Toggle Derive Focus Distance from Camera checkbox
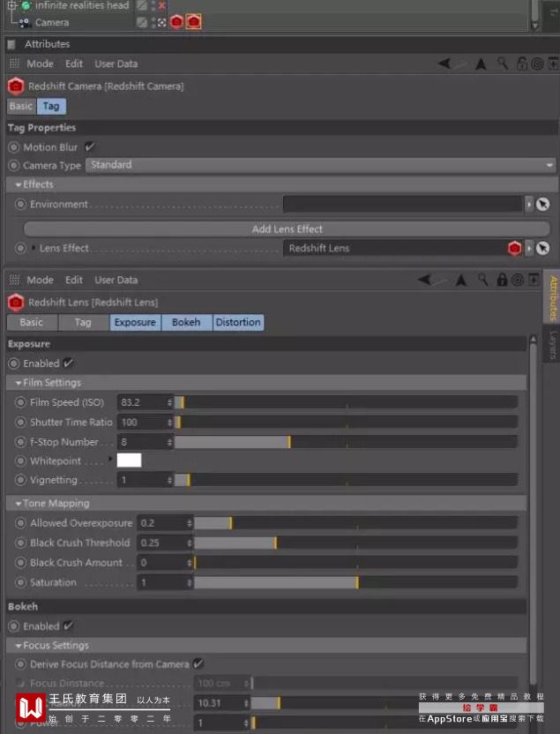The height and width of the screenshot is (734, 560). pos(198,663)
